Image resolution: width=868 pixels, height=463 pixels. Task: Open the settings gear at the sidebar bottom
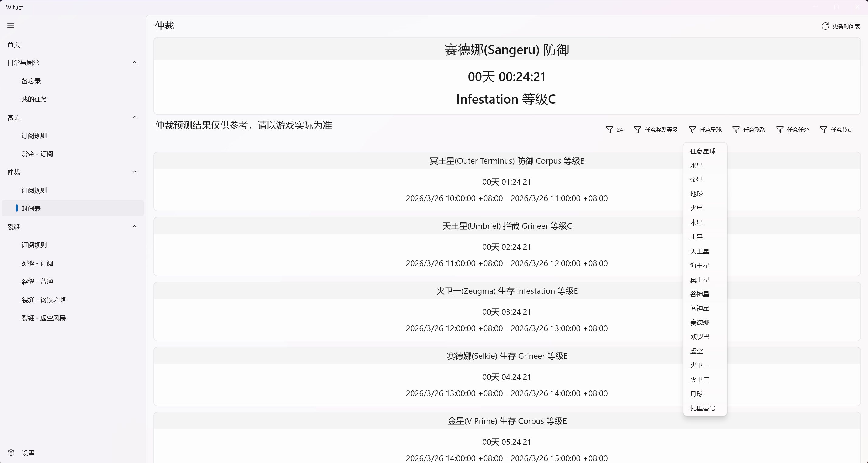[11, 453]
